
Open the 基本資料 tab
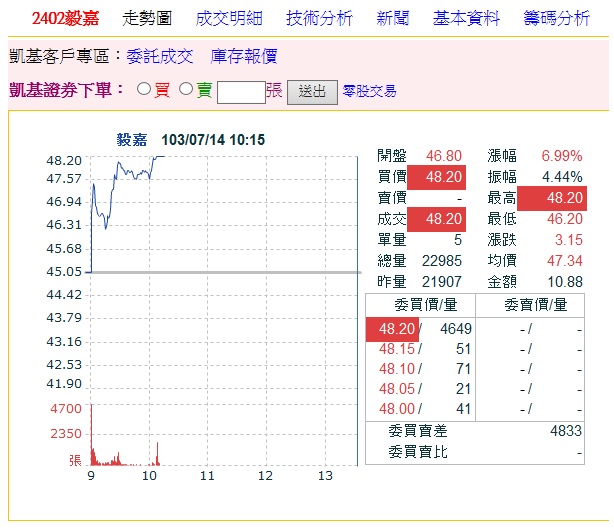466,18
